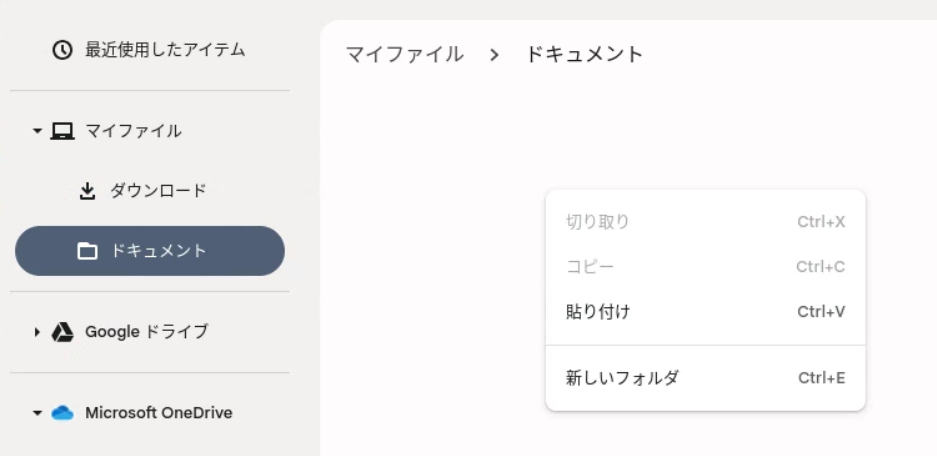Click the folder icon in ドキュメント row

click(87, 251)
